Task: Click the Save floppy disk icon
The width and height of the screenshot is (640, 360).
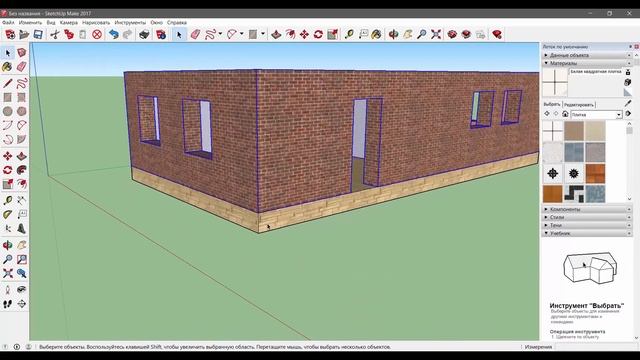Action: coord(38,34)
